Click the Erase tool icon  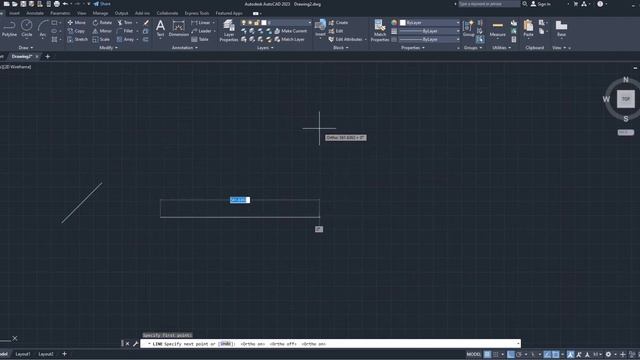[x=146, y=22]
